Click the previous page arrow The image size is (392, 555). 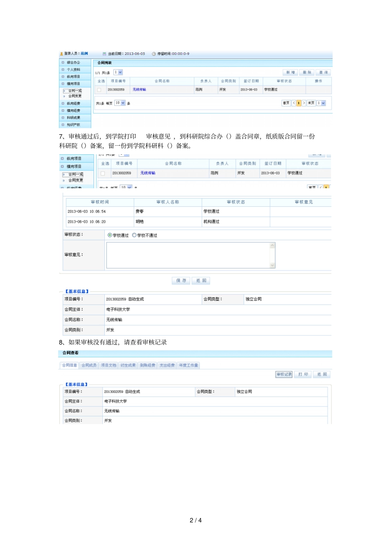[x=294, y=103]
